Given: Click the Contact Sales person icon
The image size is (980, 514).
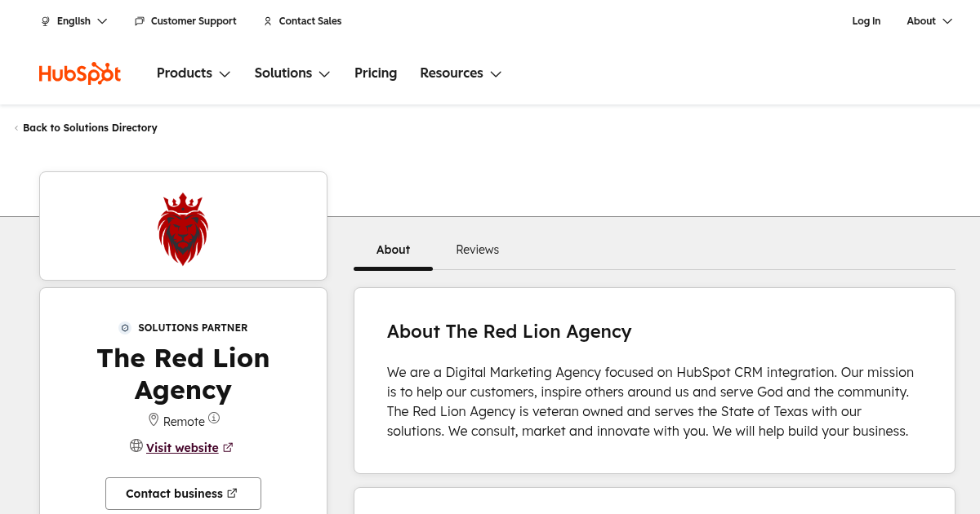Looking at the screenshot, I should pos(268,21).
